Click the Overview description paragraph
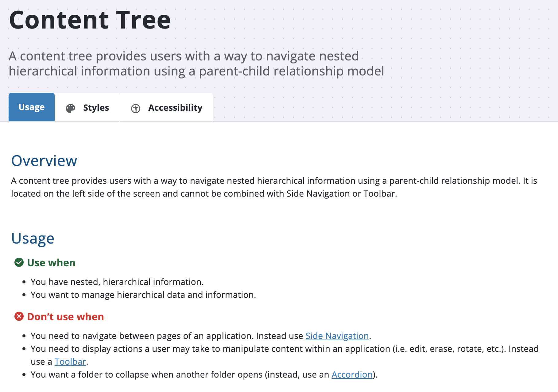Viewport: 558px width, 392px height. (x=274, y=187)
